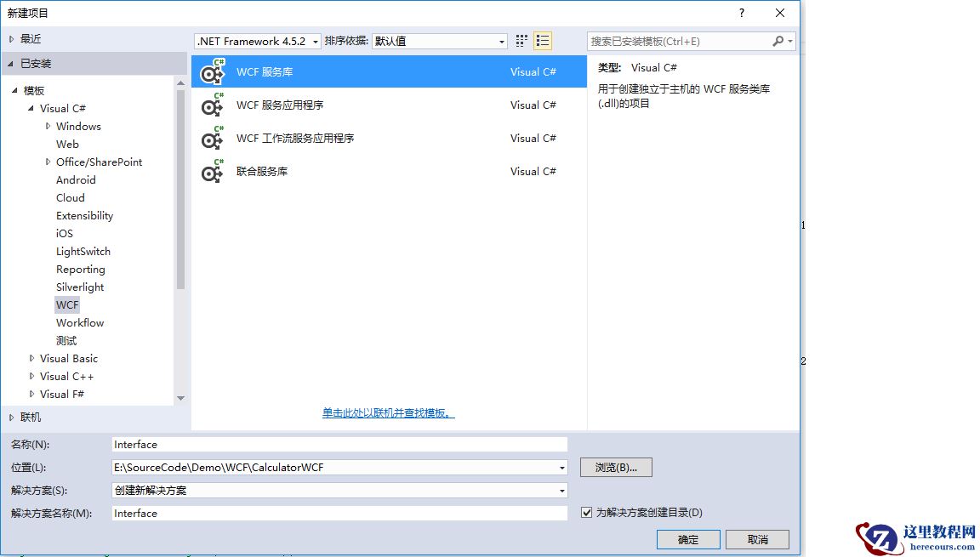Viewport: 980px width, 557px height.
Task: Collapse the Visual C# tree node
Action: pyautogui.click(x=31, y=109)
